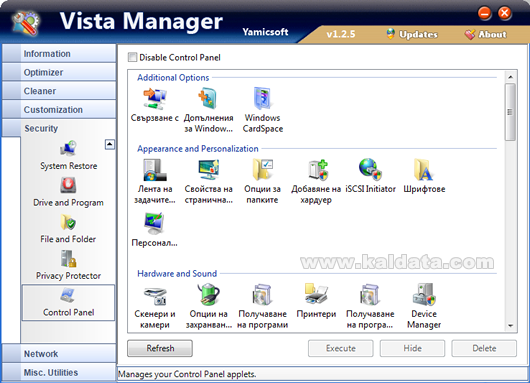Select Свойства на странична icon
This screenshot has height=383, width=530.
(209, 169)
